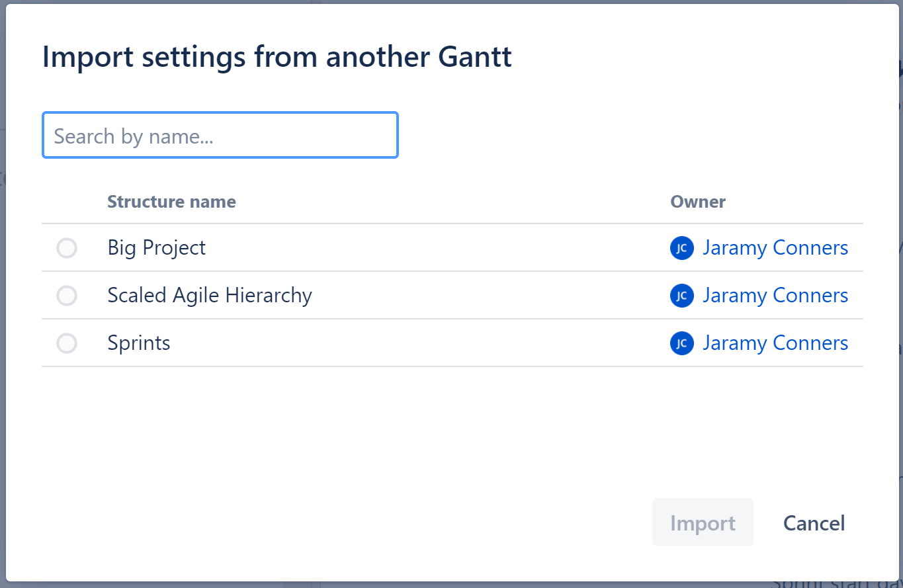Click the Import button

tap(703, 522)
